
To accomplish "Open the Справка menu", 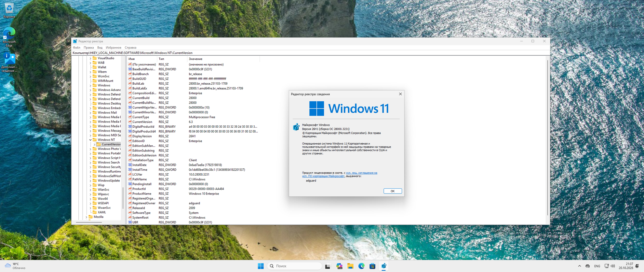I will 130,48.
